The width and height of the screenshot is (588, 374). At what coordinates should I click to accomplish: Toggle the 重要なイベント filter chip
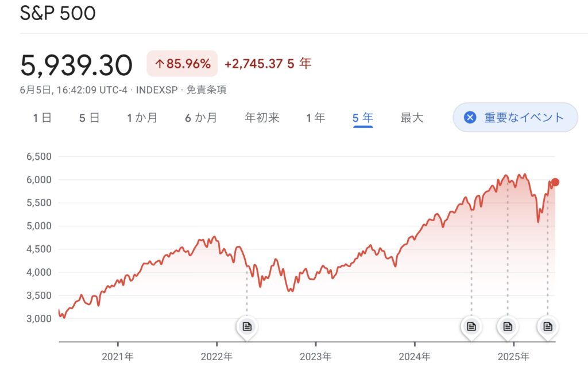point(515,117)
